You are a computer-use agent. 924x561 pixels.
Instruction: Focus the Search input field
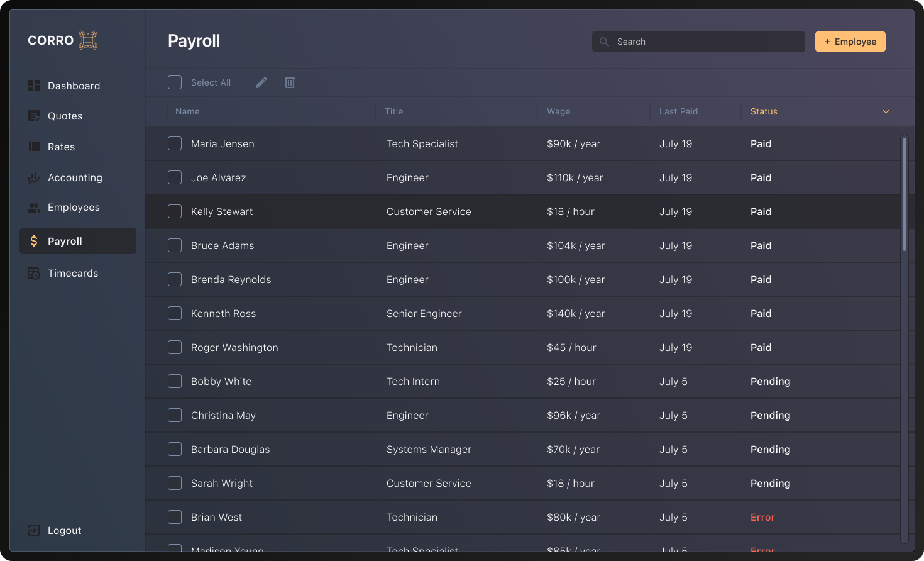pyautogui.click(x=698, y=42)
